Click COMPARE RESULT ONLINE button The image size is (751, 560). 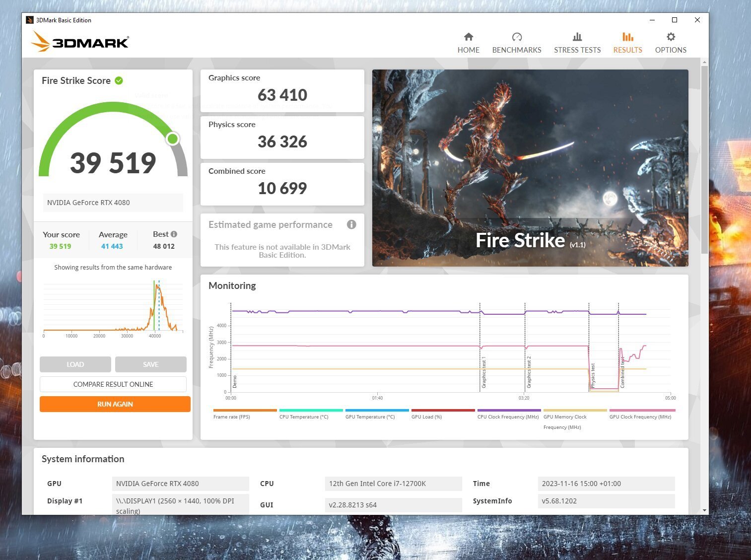pos(113,384)
